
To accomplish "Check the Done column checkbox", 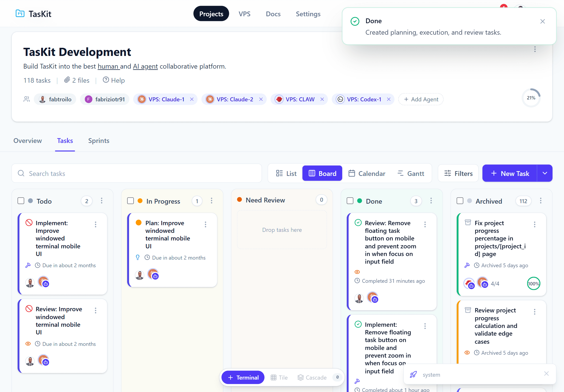I will click(x=350, y=201).
